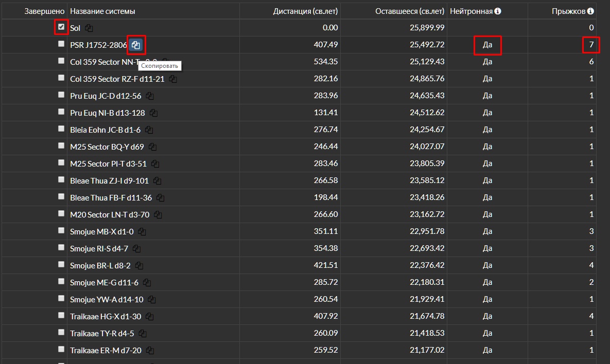Click the Нейтронная column header text
The width and height of the screenshot is (610, 364).
pyautogui.click(x=471, y=11)
